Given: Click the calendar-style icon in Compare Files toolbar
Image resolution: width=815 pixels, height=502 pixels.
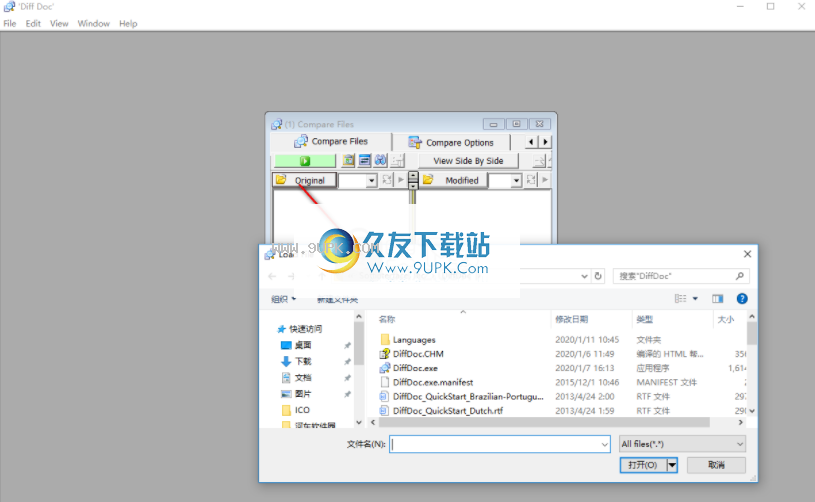Looking at the screenshot, I should click(348, 161).
